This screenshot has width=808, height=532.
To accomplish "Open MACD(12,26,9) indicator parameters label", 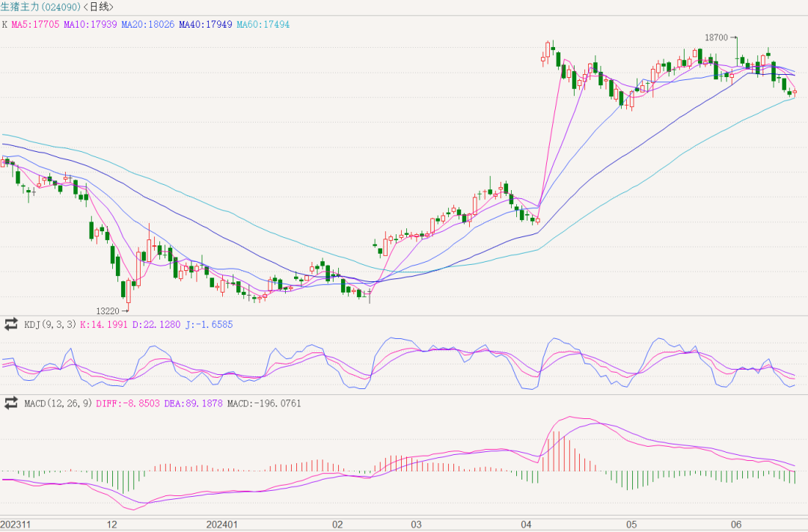I will click(x=57, y=404).
